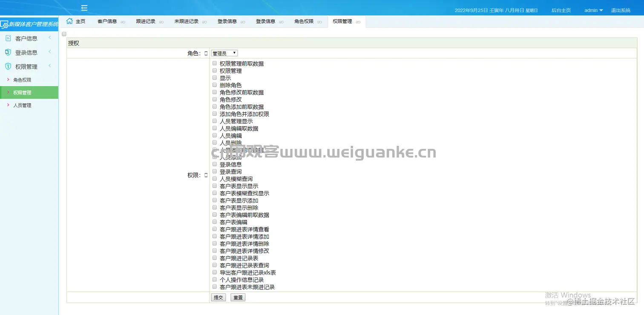Click the shield icon next to sidebar 登录信息

click(x=8, y=52)
